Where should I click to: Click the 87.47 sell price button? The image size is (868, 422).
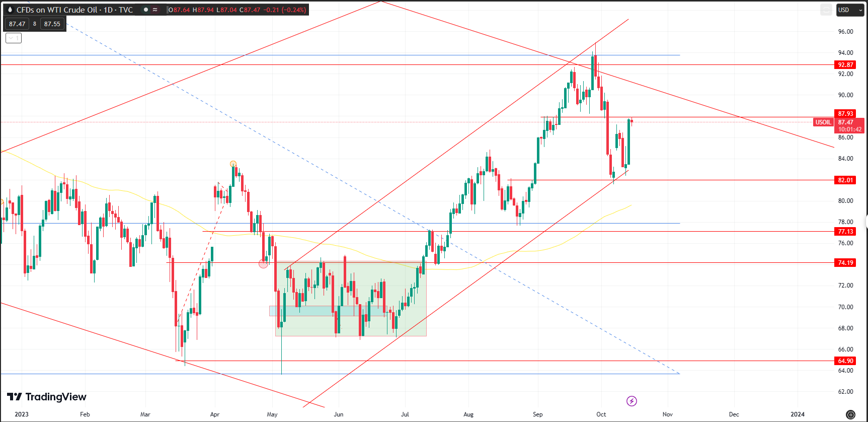pos(17,24)
